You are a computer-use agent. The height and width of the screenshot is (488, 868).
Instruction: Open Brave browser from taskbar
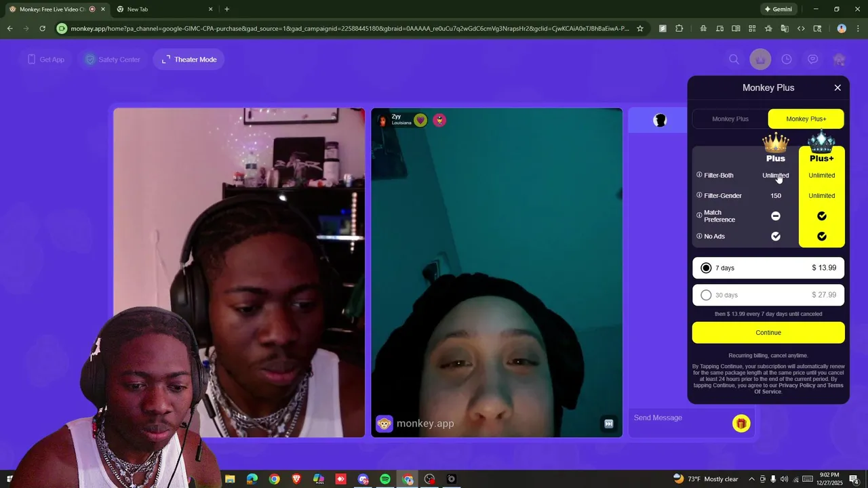(296, 479)
